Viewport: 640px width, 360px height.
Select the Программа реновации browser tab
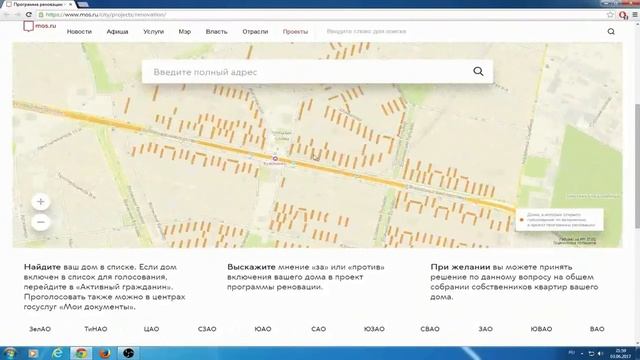coord(39,4)
